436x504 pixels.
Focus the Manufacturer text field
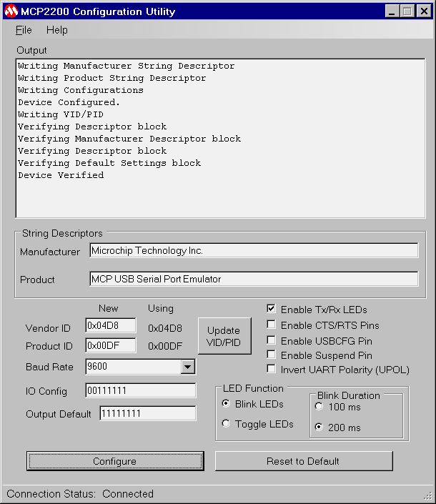coord(254,250)
